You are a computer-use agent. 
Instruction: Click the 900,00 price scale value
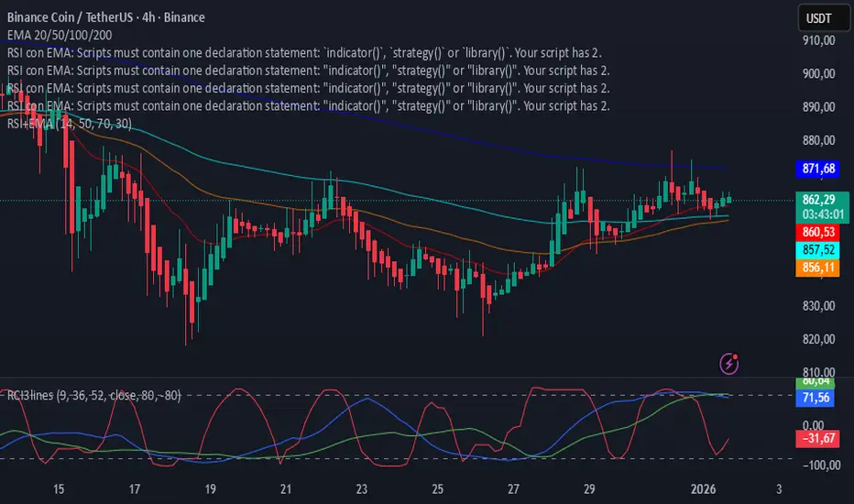tap(818, 73)
